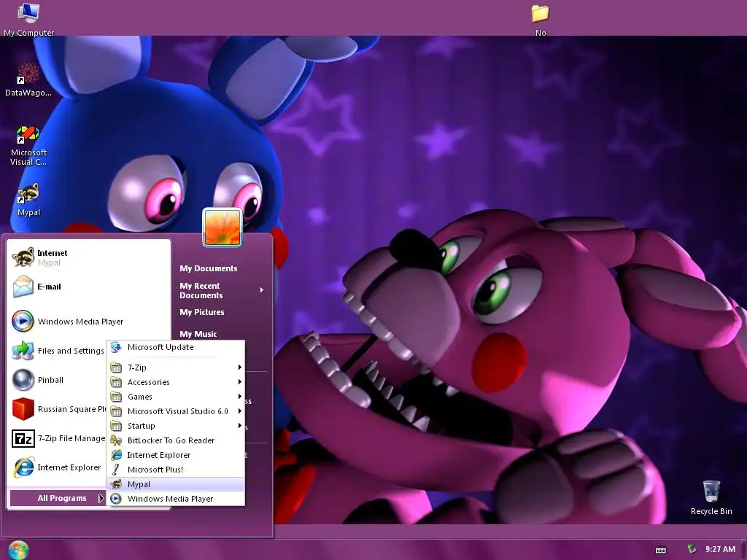Launch Windows Media Player from All Programs
Screen dimensions: 747x560
[x=175, y=499]
